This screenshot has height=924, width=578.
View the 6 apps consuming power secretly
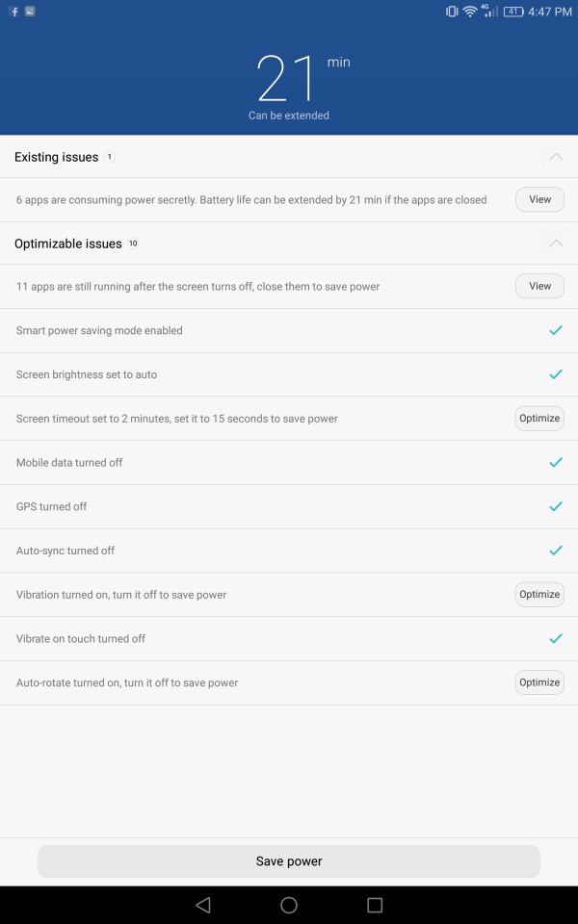[x=539, y=199]
